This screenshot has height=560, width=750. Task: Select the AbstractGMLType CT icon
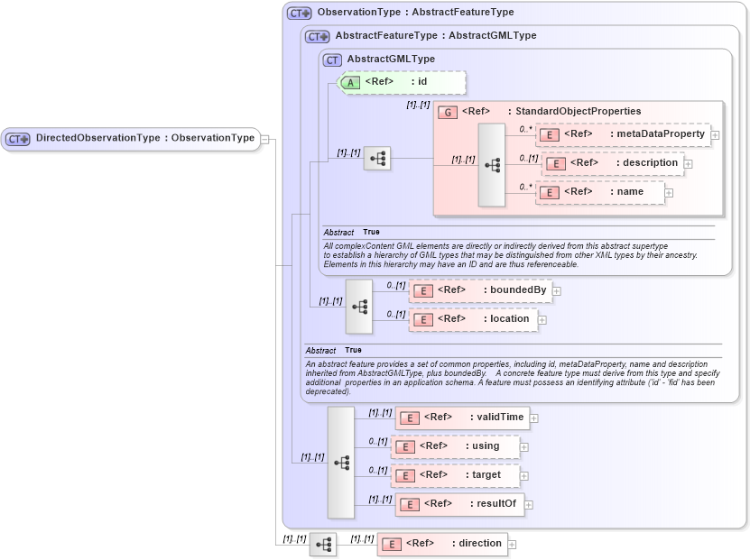(330, 59)
